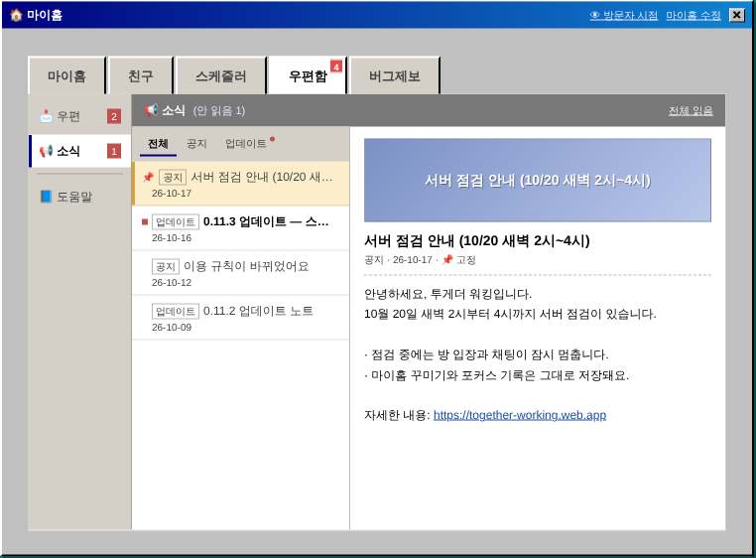This screenshot has width=756, height=558.
Task: Switch to the 마이홈 tab
Action: [66, 75]
